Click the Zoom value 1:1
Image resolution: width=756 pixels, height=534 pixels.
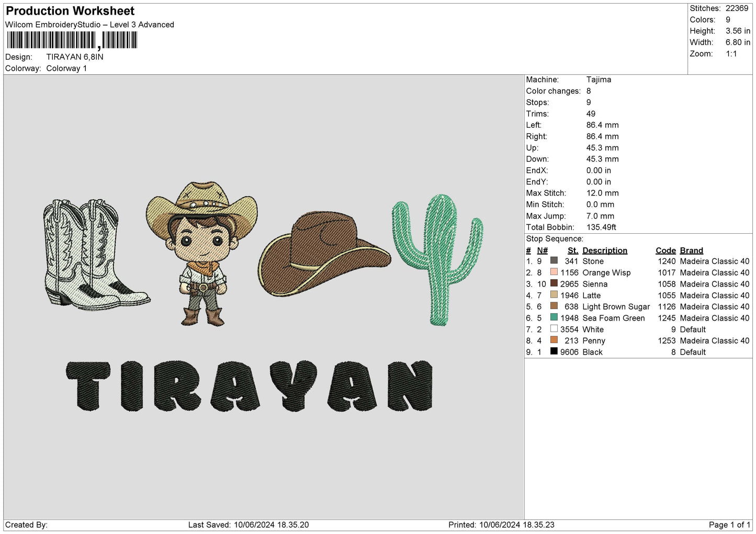pyautogui.click(x=731, y=54)
